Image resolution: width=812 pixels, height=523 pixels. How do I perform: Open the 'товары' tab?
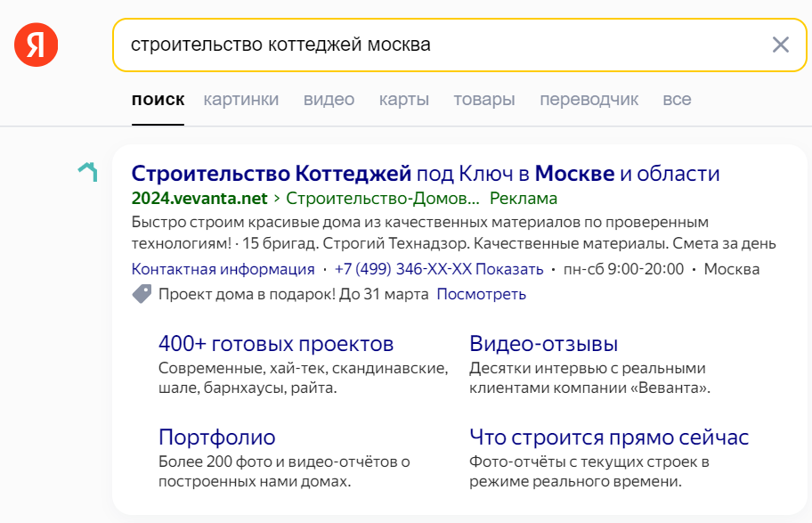(x=484, y=99)
